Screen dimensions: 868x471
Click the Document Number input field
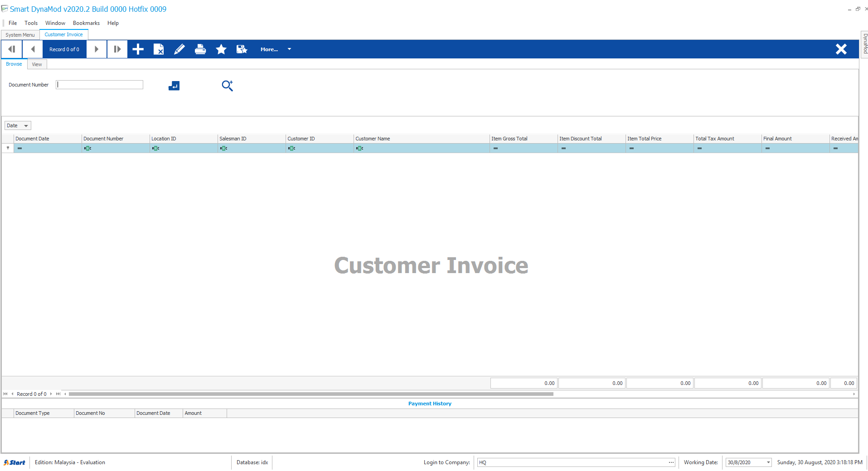pyautogui.click(x=99, y=85)
